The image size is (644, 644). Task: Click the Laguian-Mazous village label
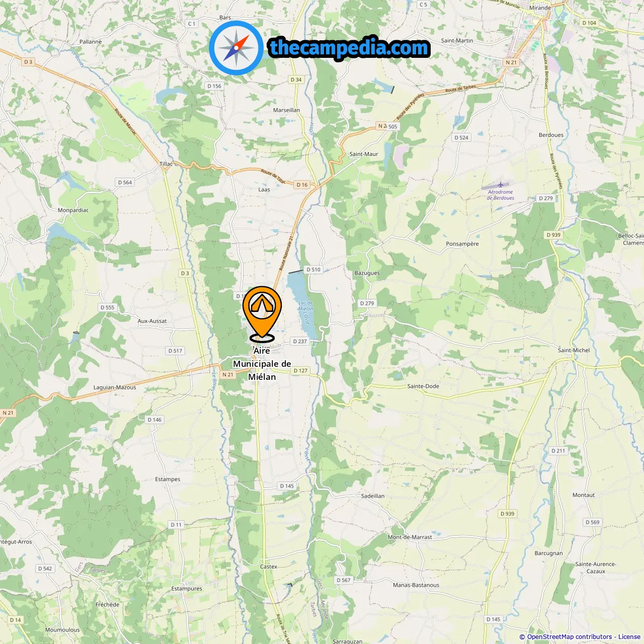click(x=115, y=387)
